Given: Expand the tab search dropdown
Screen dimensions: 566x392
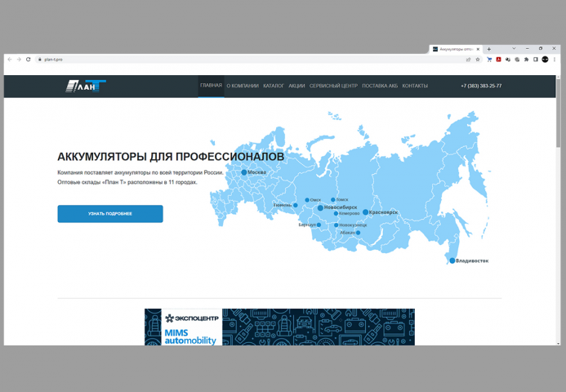Looking at the screenshot, I should (514, 48).
